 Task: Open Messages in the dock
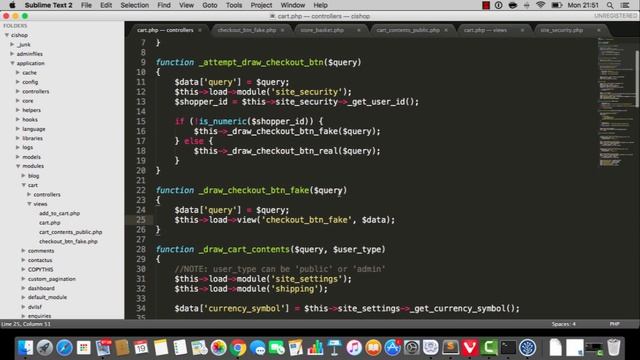pos(257,348)
